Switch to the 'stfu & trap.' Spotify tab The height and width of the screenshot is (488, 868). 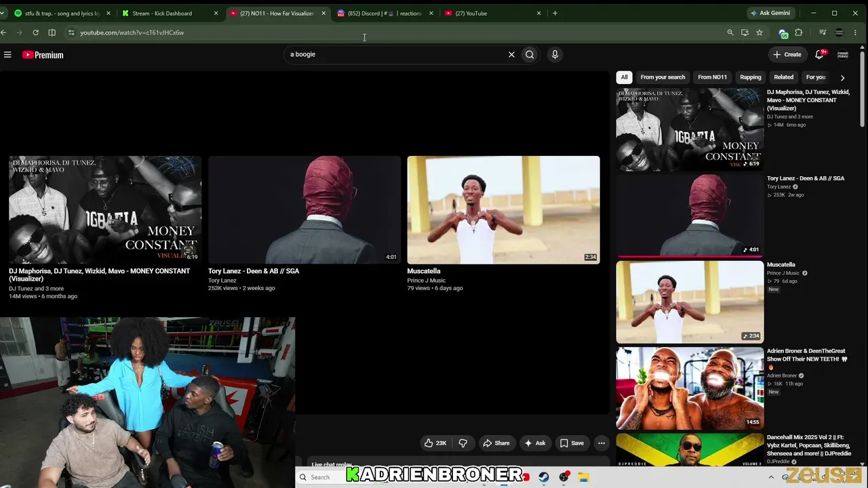(62, 13)
